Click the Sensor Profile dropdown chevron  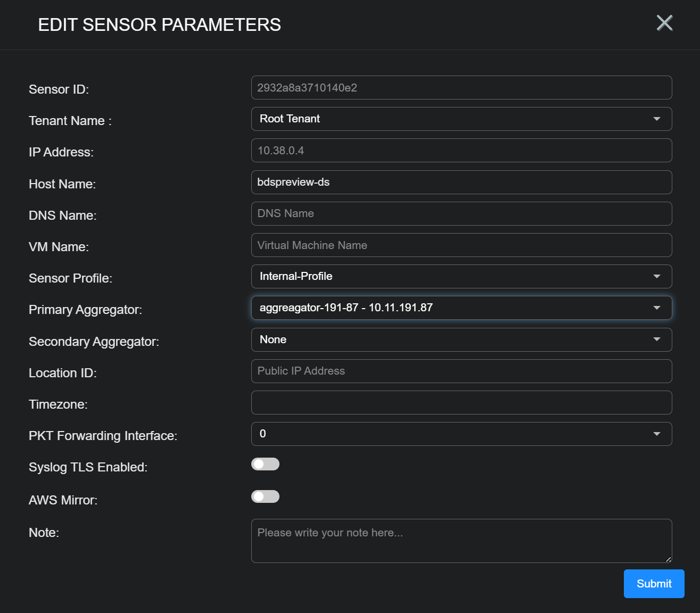pos(656,276)
